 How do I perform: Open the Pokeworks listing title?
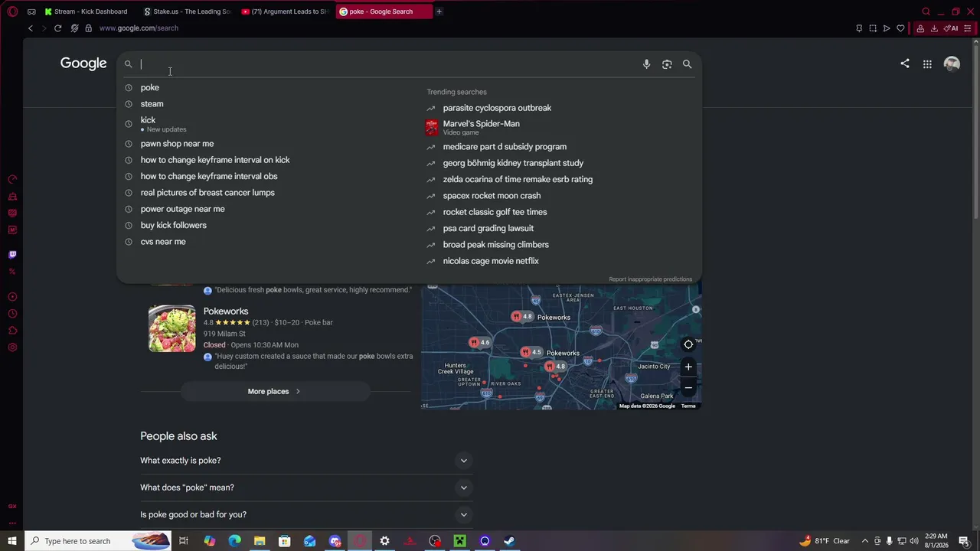pos(226,311)
